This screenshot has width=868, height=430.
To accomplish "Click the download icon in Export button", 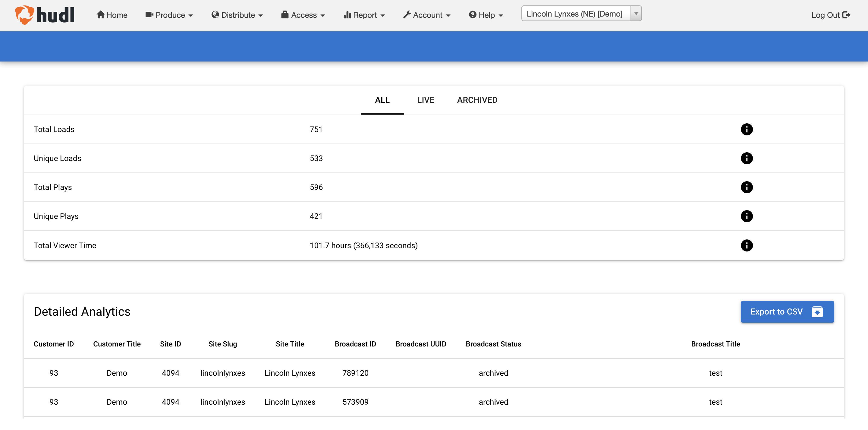I will point(817,311).
